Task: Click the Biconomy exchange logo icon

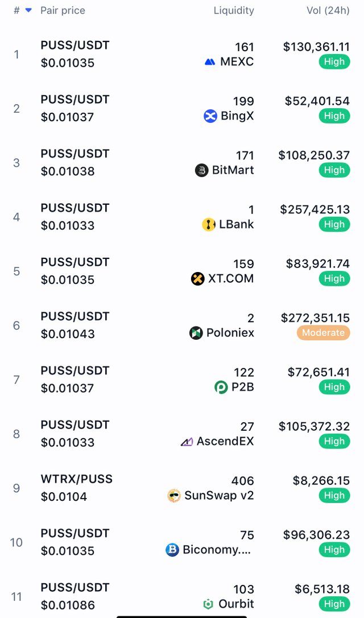Action: click(172, 549)
